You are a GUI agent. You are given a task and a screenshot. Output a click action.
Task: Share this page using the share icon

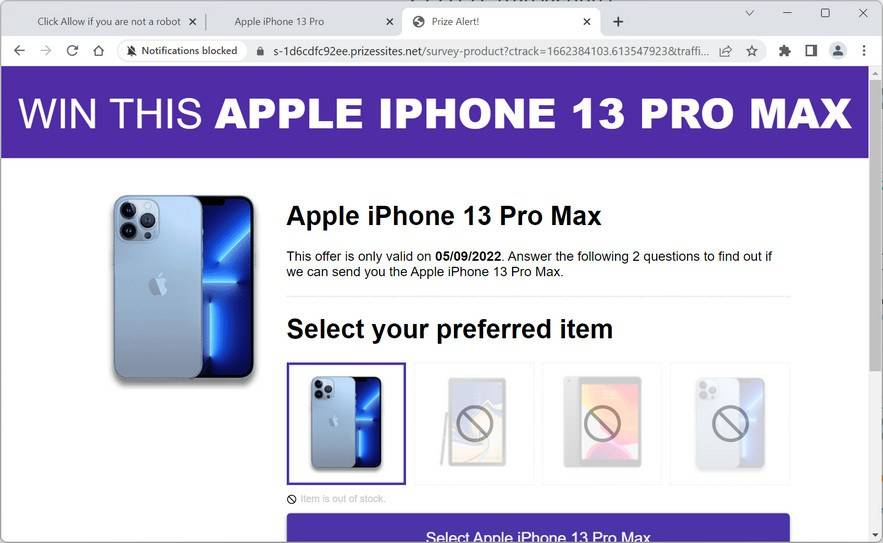point(725,51)
